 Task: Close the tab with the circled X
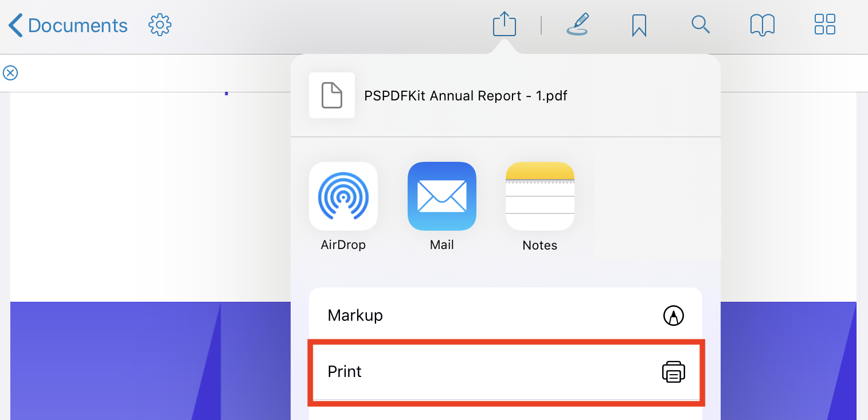pos(10,73)
